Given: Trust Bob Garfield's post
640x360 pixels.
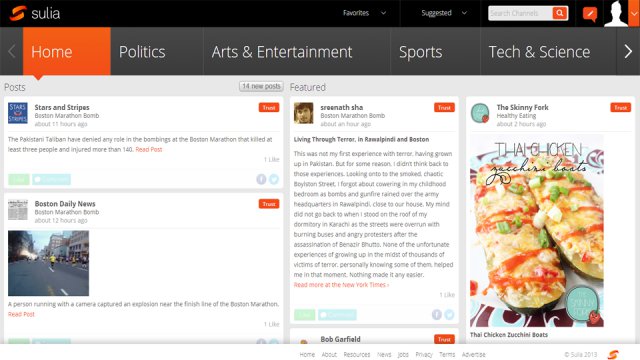Looking at the screenshot, I should coord(444,339).
